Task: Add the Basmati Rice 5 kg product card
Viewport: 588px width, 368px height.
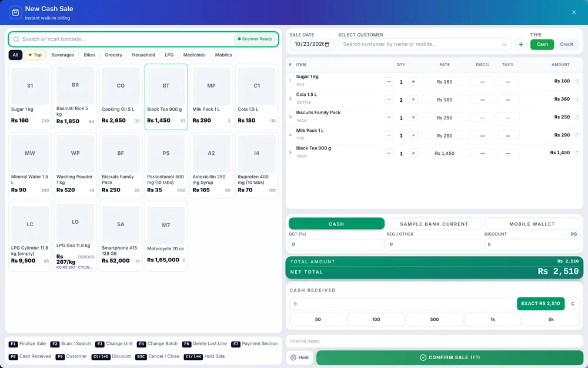Action: coord(75,97)
